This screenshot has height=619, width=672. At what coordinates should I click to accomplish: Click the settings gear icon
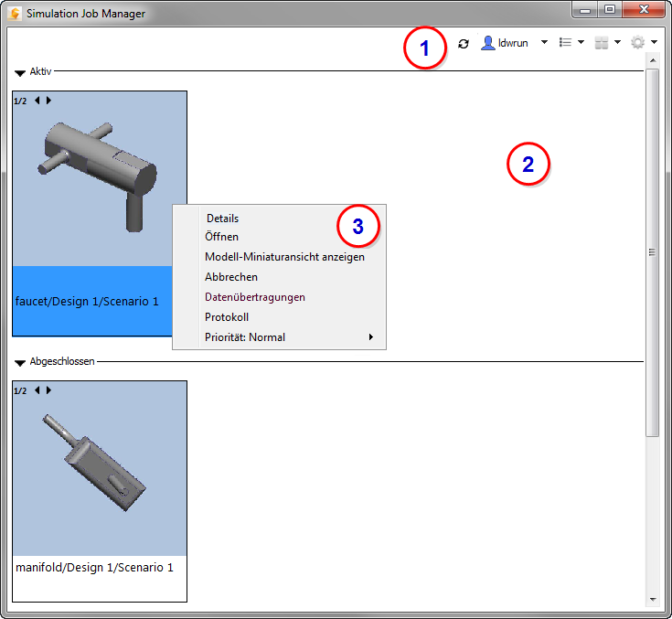pyautogui.click(x=638, y=42)
